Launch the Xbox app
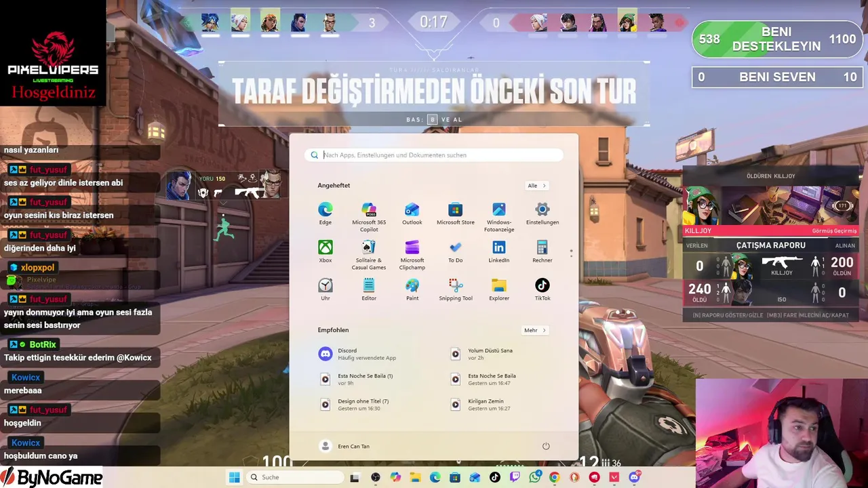868x488 pixels. point(325,251)
